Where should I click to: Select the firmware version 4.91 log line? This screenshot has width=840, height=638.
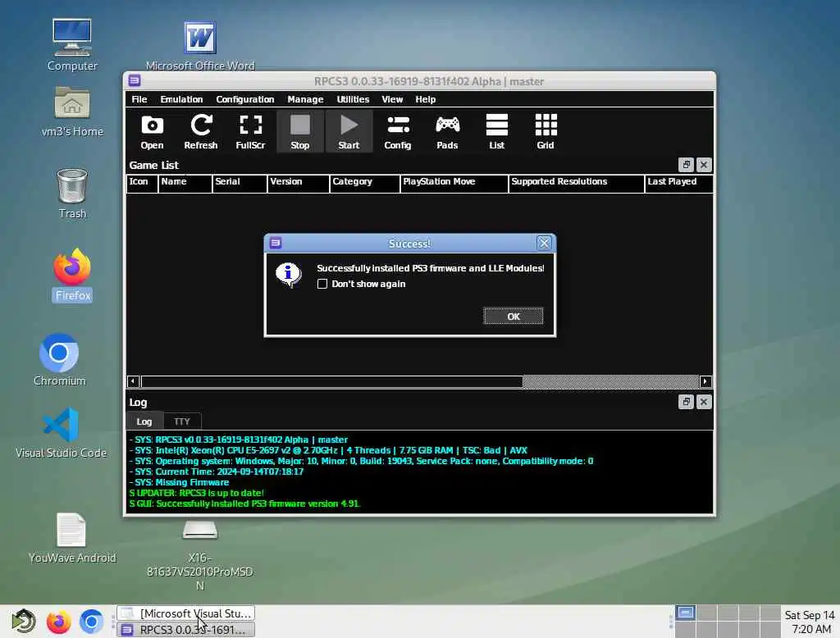(244, 504)
